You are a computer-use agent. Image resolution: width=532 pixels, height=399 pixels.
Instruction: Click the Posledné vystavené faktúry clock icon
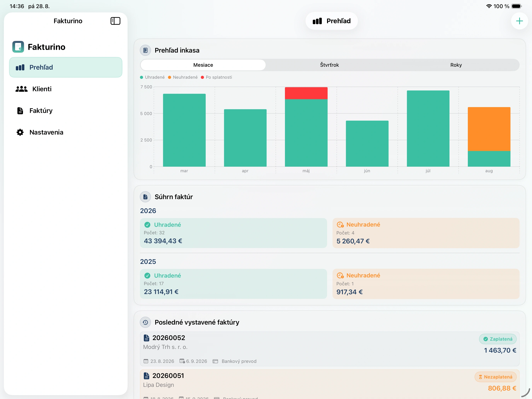(x=145, y=322)
